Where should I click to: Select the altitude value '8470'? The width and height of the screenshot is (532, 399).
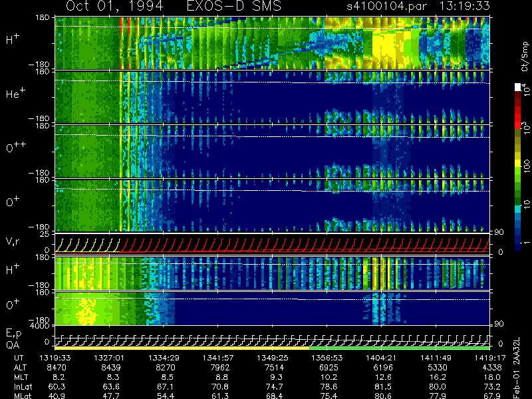57,368
